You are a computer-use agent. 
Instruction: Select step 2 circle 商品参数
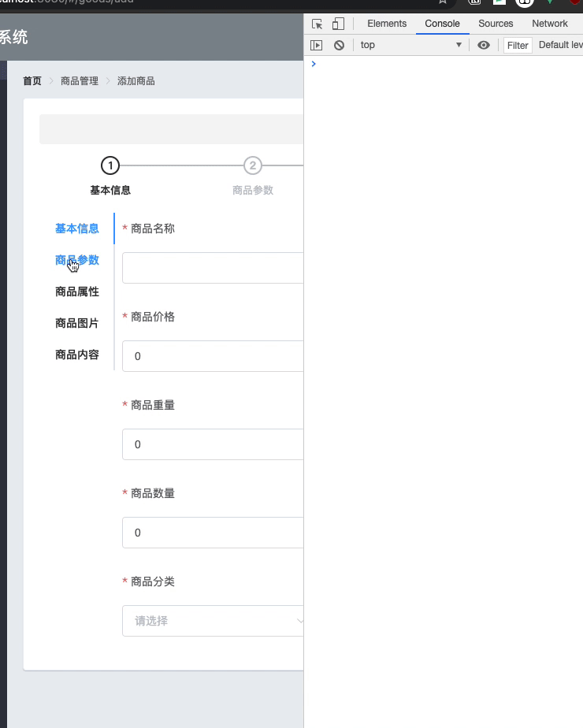click(x=253, y=165)
